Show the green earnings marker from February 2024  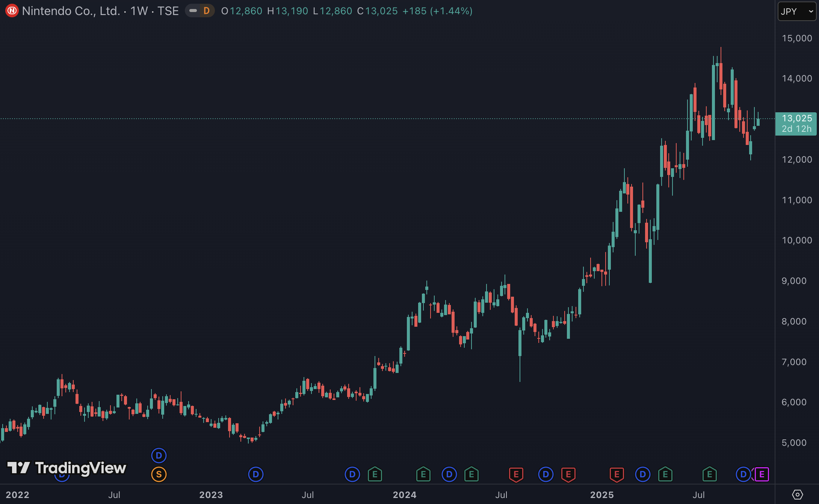coord(423,474)
